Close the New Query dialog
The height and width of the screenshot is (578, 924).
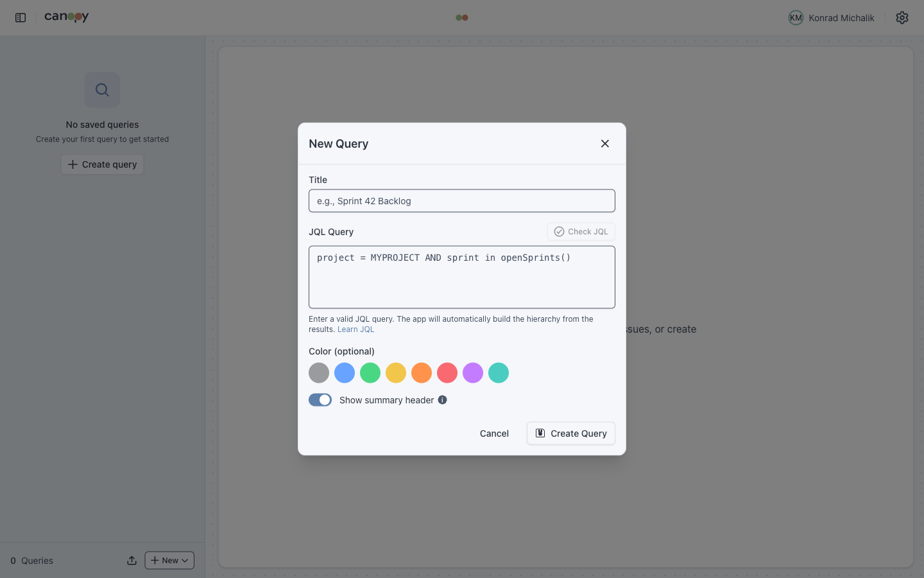[x=604, y=143]
